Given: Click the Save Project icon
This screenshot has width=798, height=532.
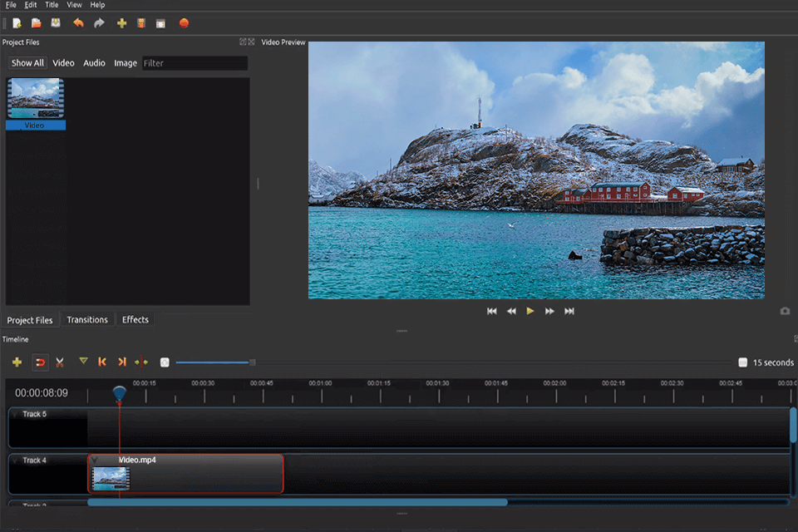Looking at the screenshot, I should pyautogui.click(x=56, y=23).
